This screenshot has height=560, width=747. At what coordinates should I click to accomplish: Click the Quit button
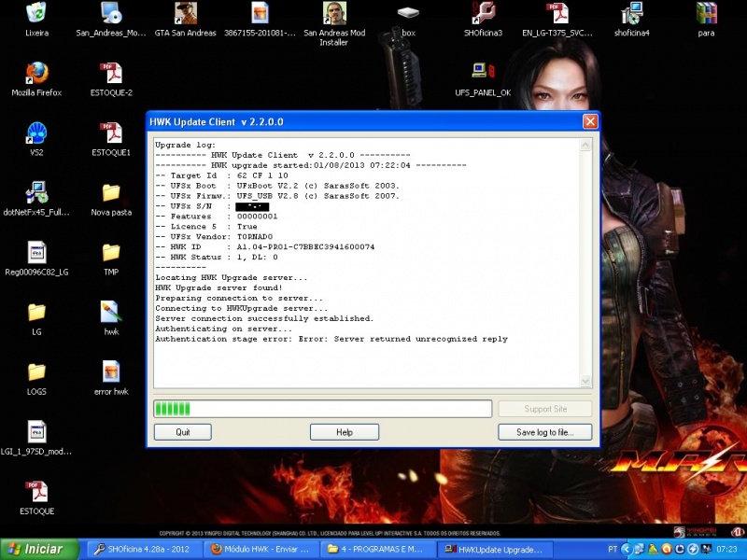pyautogui.click(x=183, y=432)
